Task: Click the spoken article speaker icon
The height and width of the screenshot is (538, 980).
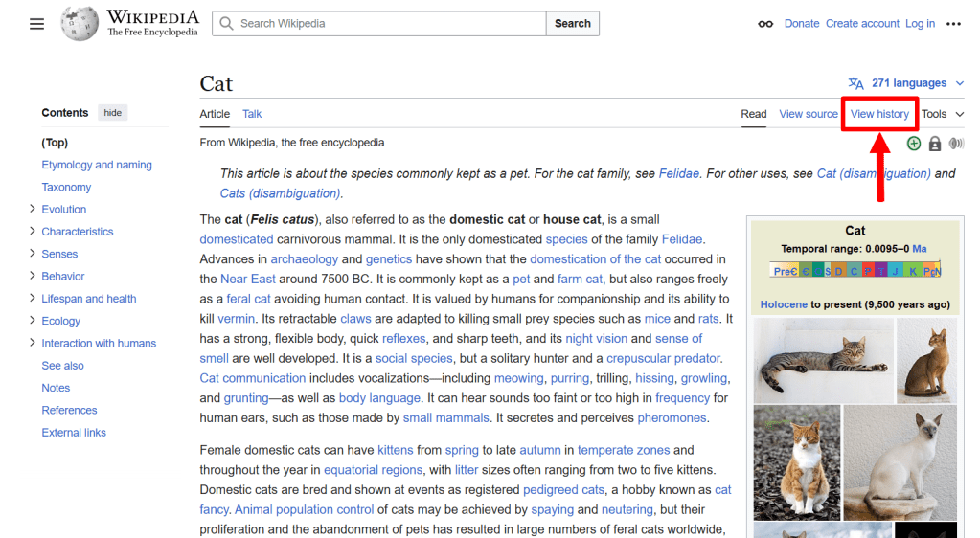Action: 956,144
